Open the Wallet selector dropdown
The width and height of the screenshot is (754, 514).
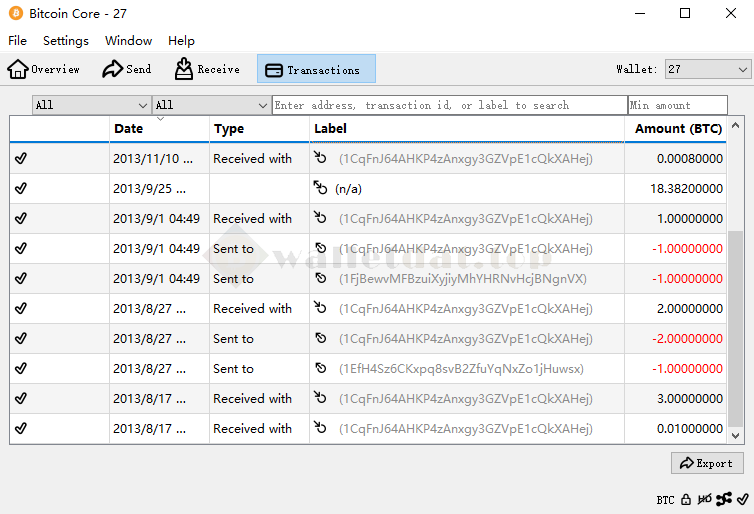tap(707, 69)
